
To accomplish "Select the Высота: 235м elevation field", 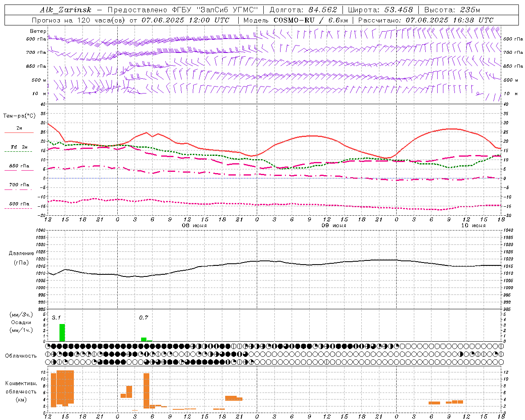I will click(x=452, y=10).
